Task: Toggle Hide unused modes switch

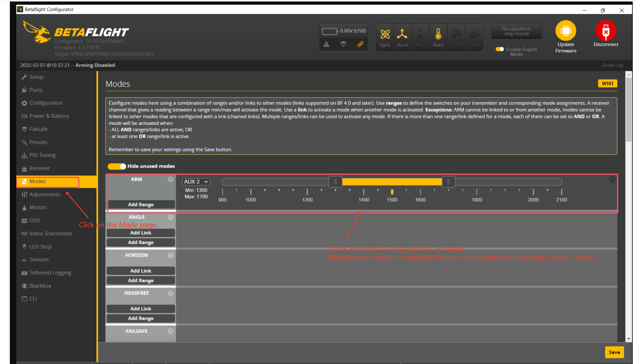Action: pyautogui.click(x=117, y=166)
